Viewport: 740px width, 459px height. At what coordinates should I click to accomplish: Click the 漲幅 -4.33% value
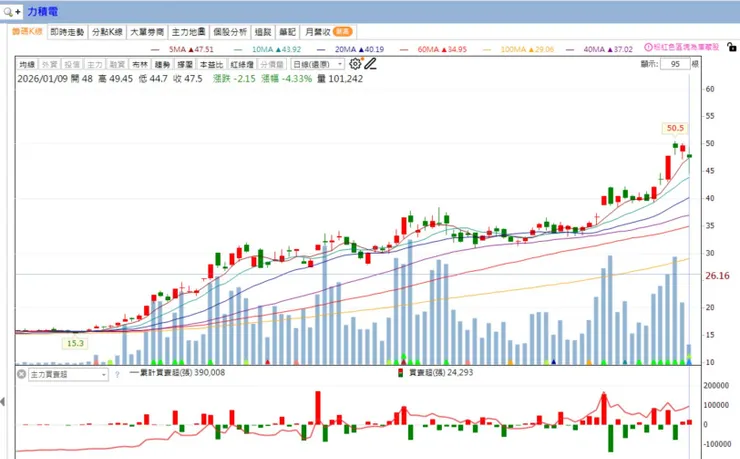coord(296,79)
